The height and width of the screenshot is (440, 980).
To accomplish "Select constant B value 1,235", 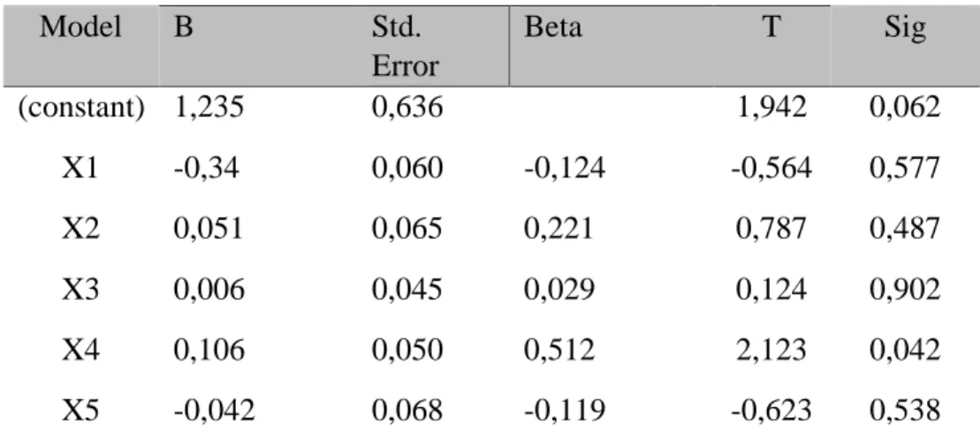I will click(209, 108).
